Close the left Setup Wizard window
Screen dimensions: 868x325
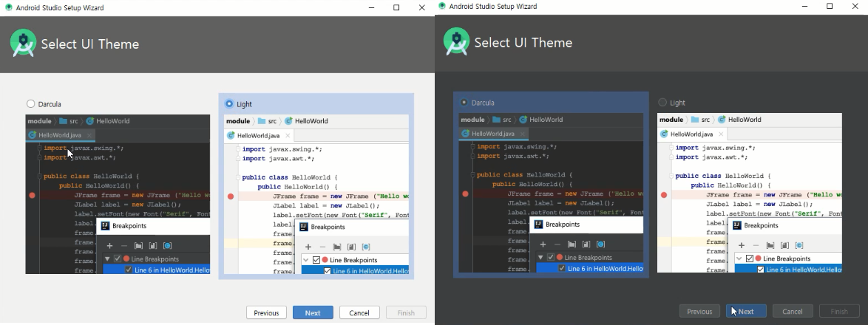click(422, 7)
